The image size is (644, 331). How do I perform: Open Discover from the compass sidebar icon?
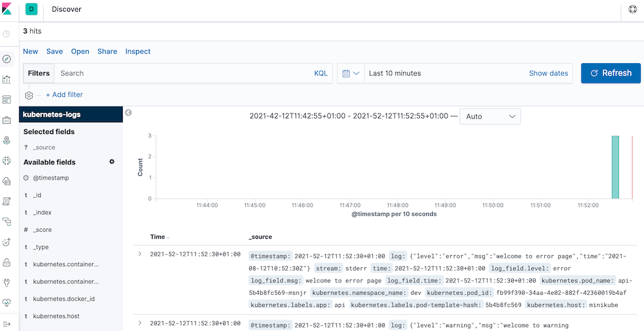click(6, 59)
